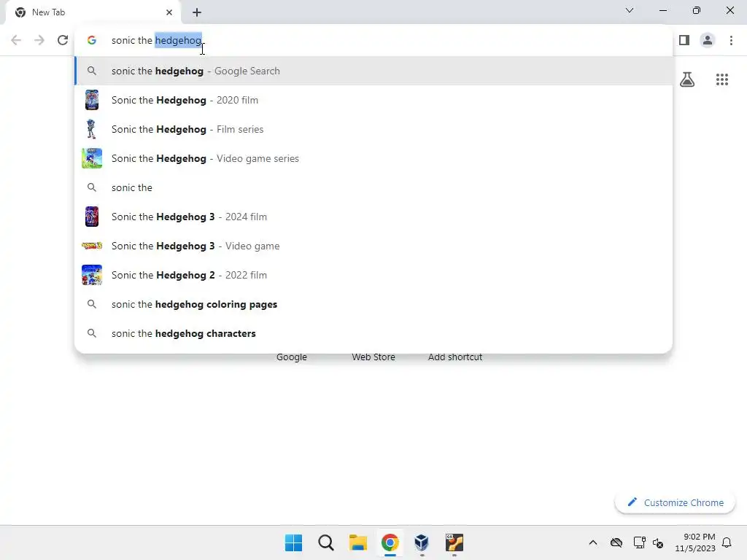Open File Explorer from taskbar

pos(357,542)
